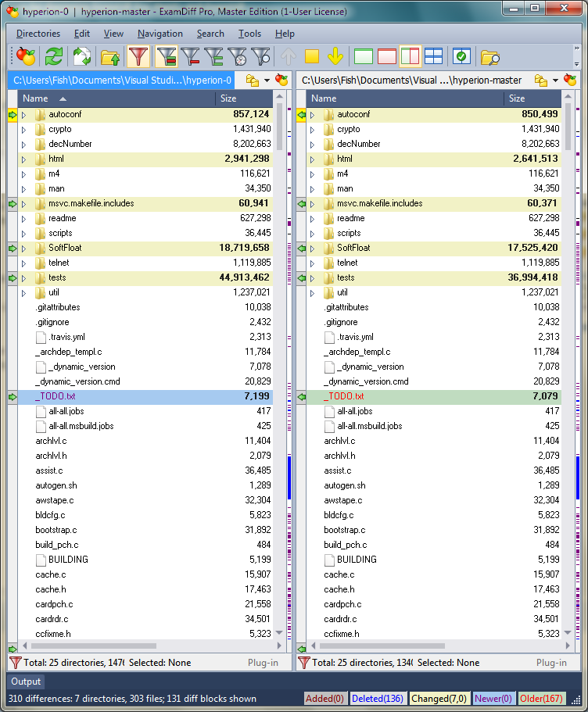Screen dimensions: 588x712
Task: Click the yellow next difference down arrow
Action: coord(335,57)
